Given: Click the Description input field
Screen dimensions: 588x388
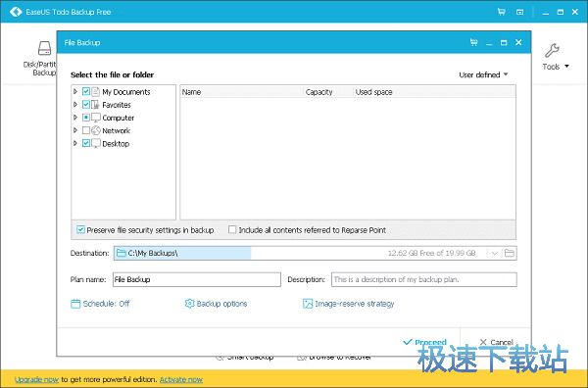Looking at the screenshot, I should tap(424, 279).
